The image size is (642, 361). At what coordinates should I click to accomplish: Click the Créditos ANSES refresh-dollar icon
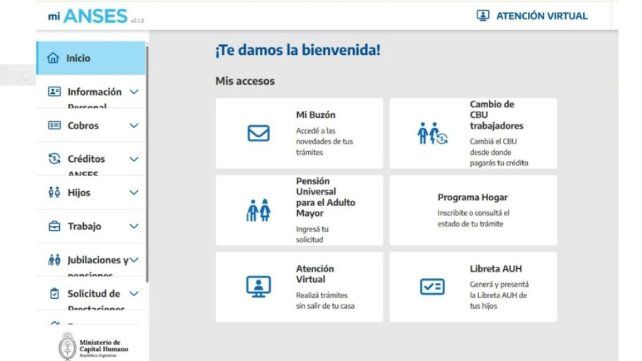54,158
